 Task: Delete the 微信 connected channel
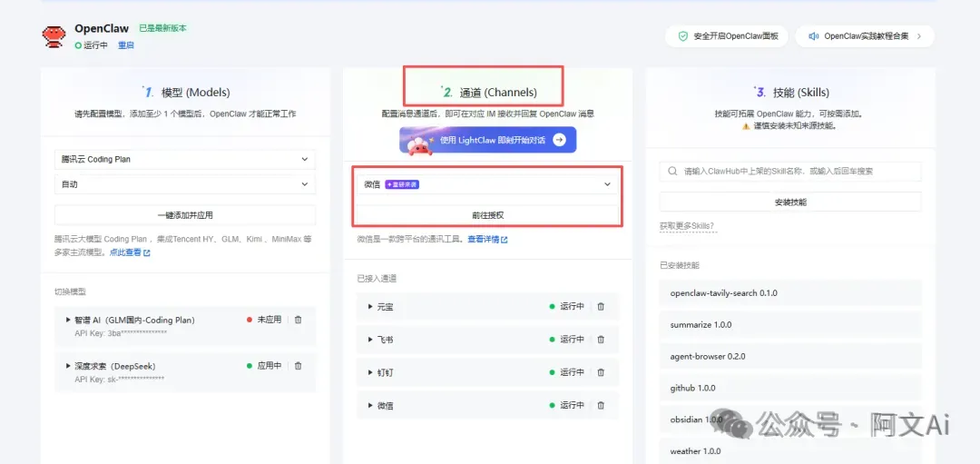(601, 405)
